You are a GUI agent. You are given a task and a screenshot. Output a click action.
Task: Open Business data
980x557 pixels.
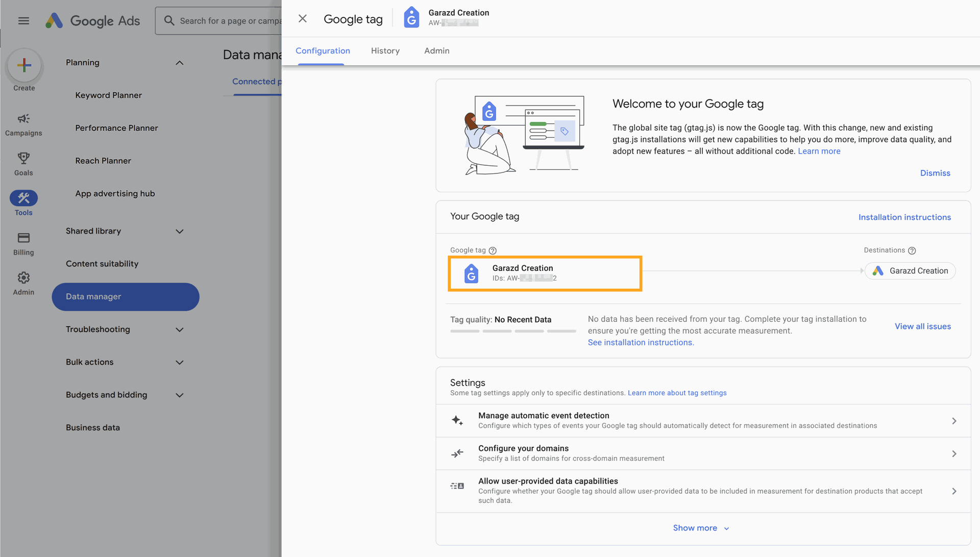point(93,427)
